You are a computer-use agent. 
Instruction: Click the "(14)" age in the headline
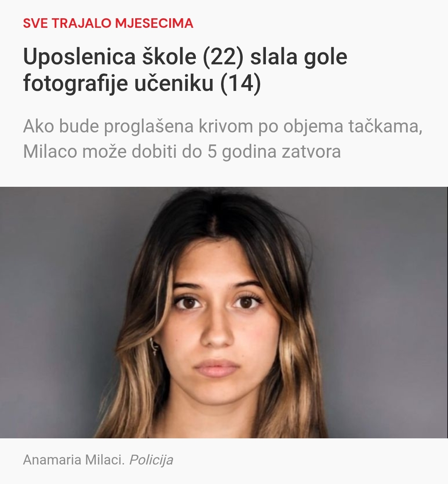[x=240, y=83]
